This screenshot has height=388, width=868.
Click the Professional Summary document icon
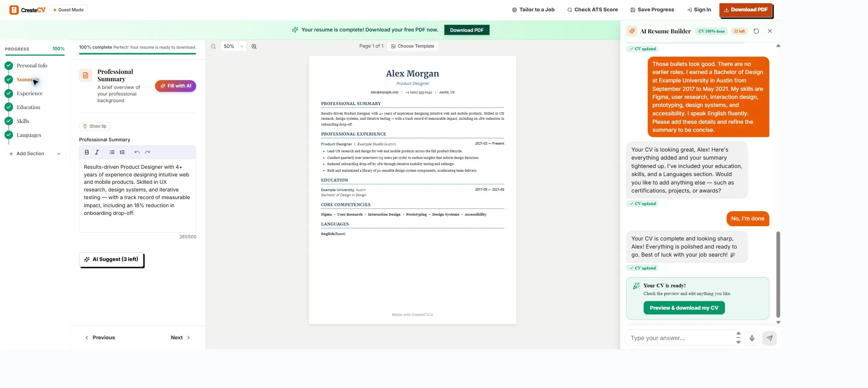pyautogui.click(x=86, y=75)
